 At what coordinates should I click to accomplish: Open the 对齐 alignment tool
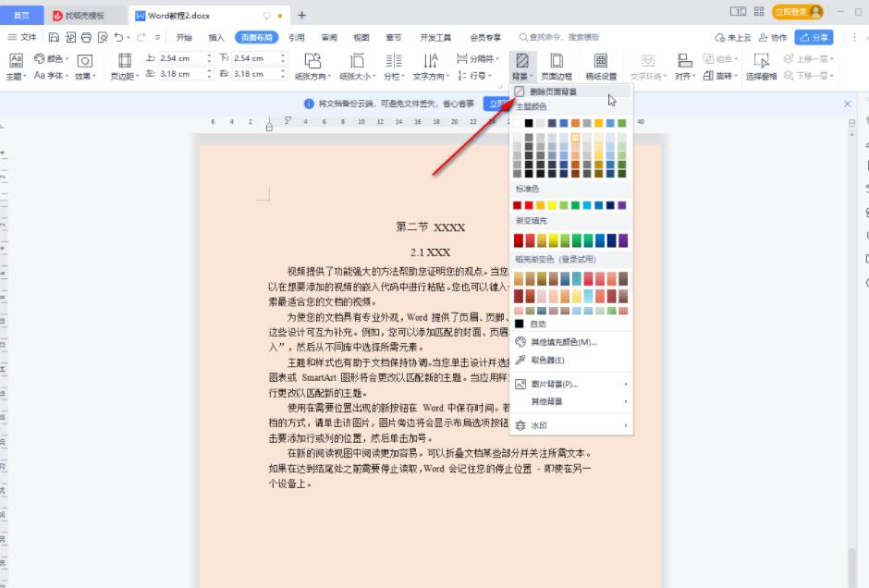coord(683,74)
